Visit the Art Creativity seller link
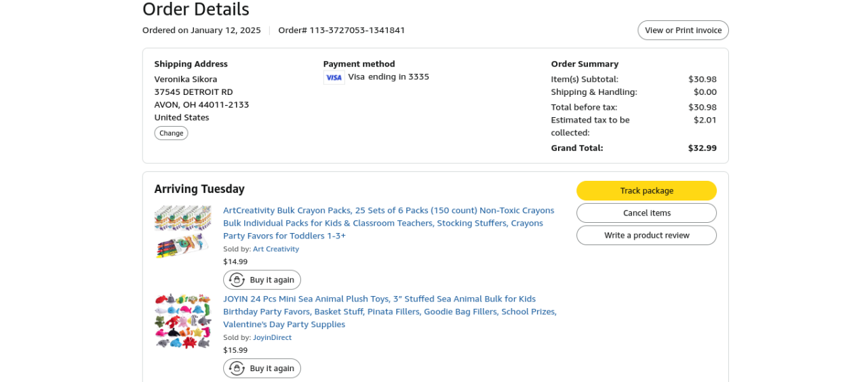 (276, 249)
